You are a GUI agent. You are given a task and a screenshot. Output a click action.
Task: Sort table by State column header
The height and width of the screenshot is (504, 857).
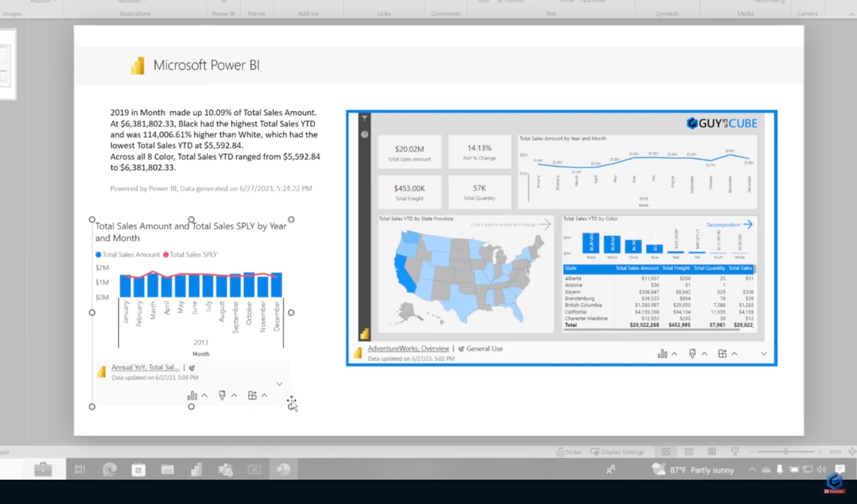pyautogui.click(x=571, y=268)
